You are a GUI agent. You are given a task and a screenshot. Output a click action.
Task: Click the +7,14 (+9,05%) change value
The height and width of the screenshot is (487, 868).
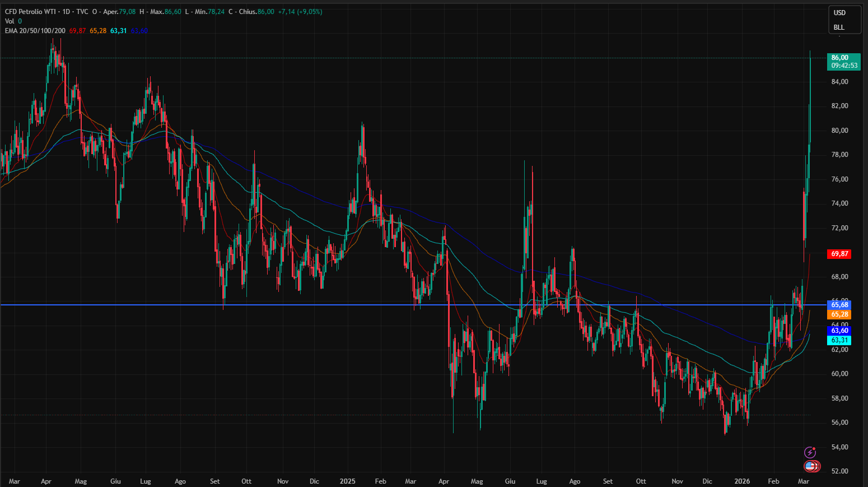[300, 12]
